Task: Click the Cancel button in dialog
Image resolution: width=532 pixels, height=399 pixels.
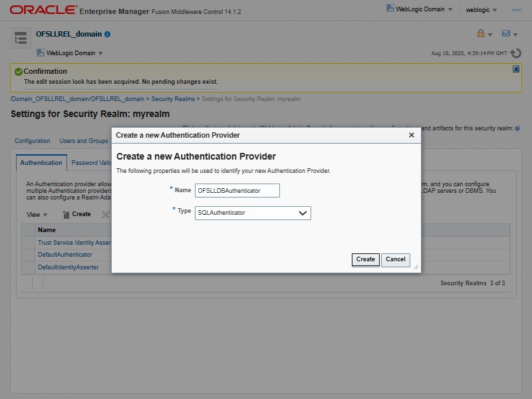Action: coord(396,260)
